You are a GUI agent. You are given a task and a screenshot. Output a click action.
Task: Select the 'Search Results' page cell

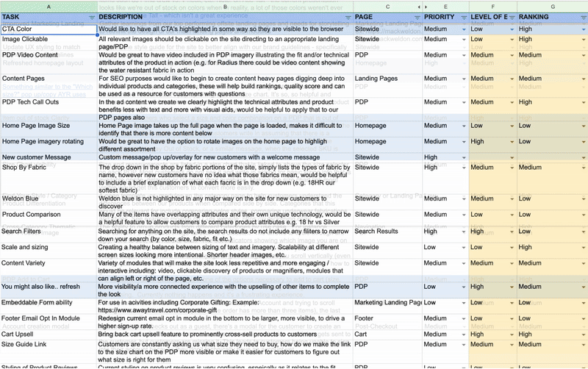pos(387,235)
